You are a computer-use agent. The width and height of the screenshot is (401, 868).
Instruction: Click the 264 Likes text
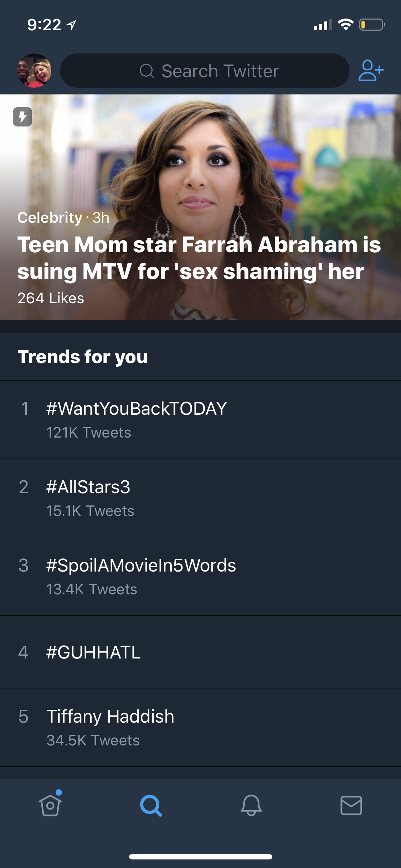51,298
